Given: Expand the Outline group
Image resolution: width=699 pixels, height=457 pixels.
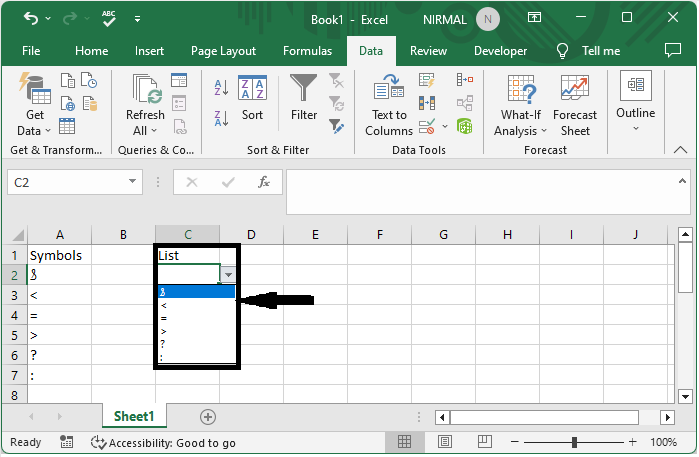Looking at the screenshot, I should [635, 101].
